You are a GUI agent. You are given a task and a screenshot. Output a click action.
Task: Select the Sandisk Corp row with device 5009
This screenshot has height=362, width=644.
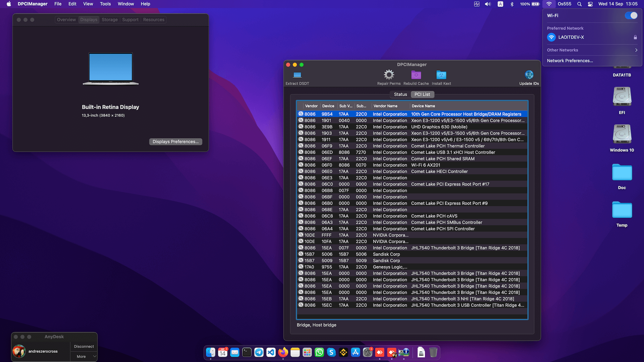tap(412, 261)
